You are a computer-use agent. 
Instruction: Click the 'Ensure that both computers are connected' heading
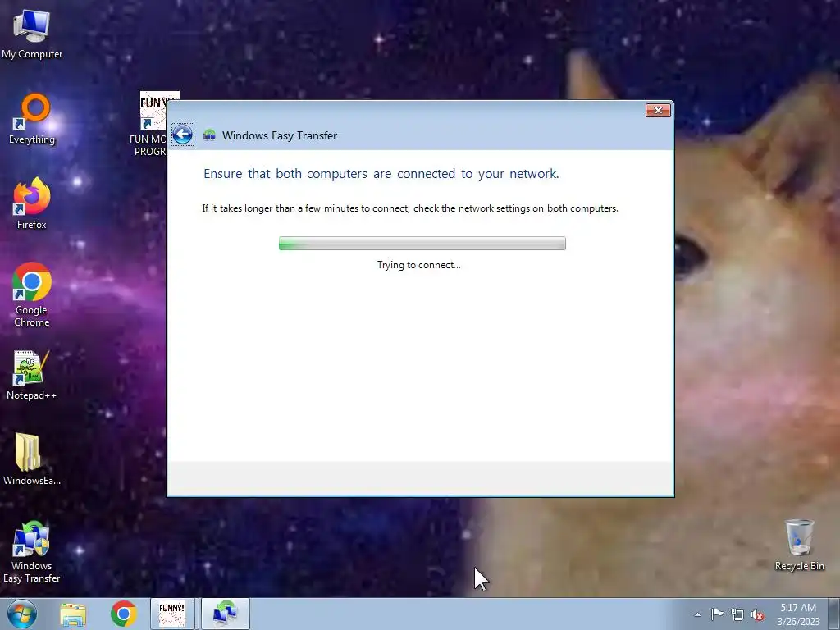(381, 174)
